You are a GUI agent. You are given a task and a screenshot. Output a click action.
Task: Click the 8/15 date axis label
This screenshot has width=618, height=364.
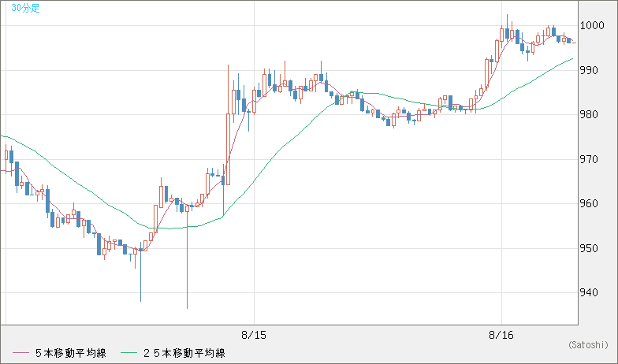click(x=254, y=336)
